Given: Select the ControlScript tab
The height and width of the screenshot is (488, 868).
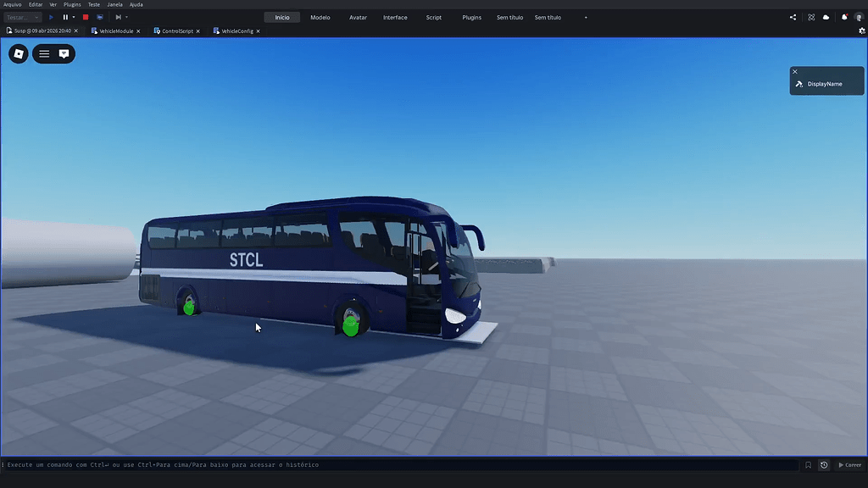Looking at the screenshot, I should [x=177, y=31].
